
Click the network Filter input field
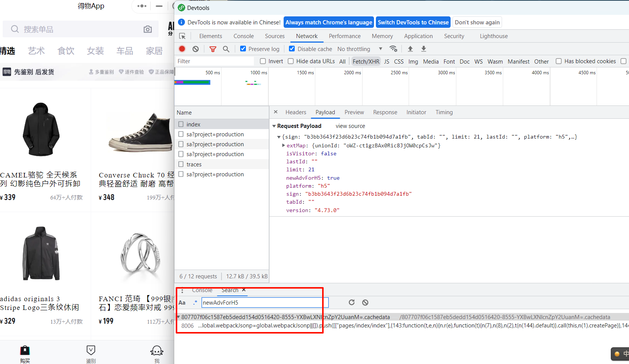[x=214, y=61]
